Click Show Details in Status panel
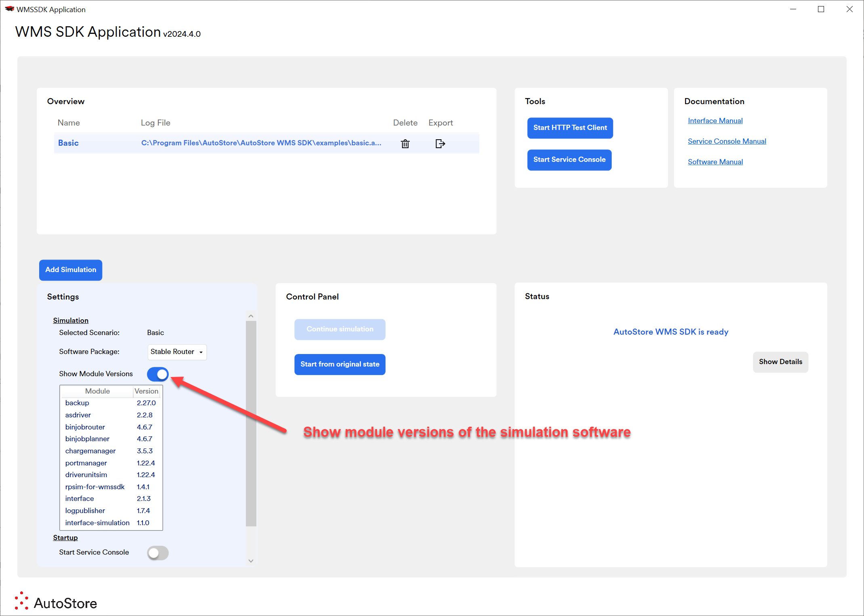Viewport: 864px width, 616px height. (x=780, y=362)
